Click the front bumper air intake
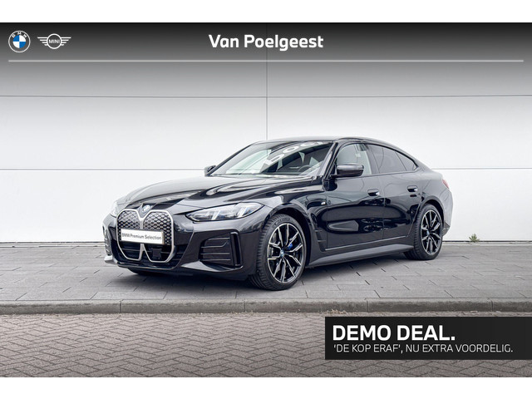Screen dimensions: 532x399 coord(219,250)
